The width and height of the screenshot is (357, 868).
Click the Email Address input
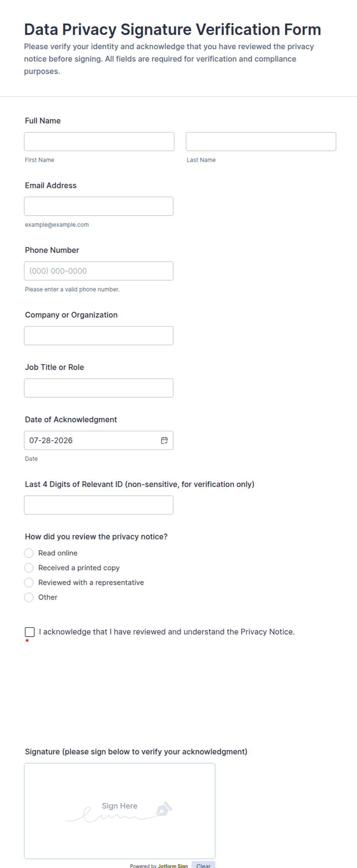coord(99,206)
